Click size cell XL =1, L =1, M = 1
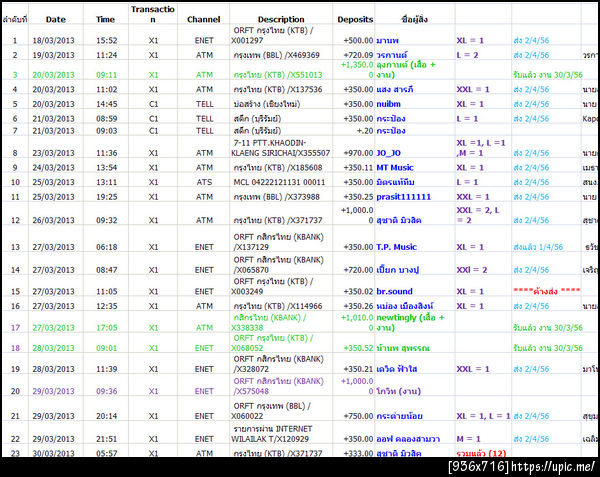The image size is (600, 477). (x=481, y=148)
